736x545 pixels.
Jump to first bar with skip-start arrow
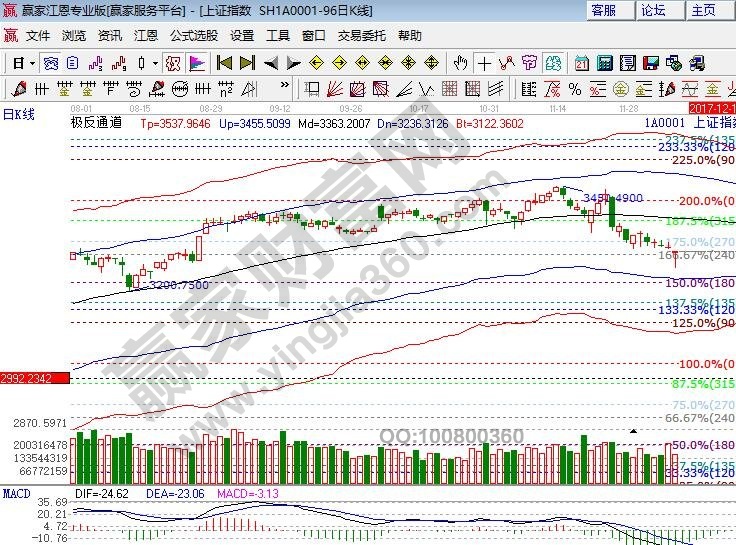(x=224, y=63)
